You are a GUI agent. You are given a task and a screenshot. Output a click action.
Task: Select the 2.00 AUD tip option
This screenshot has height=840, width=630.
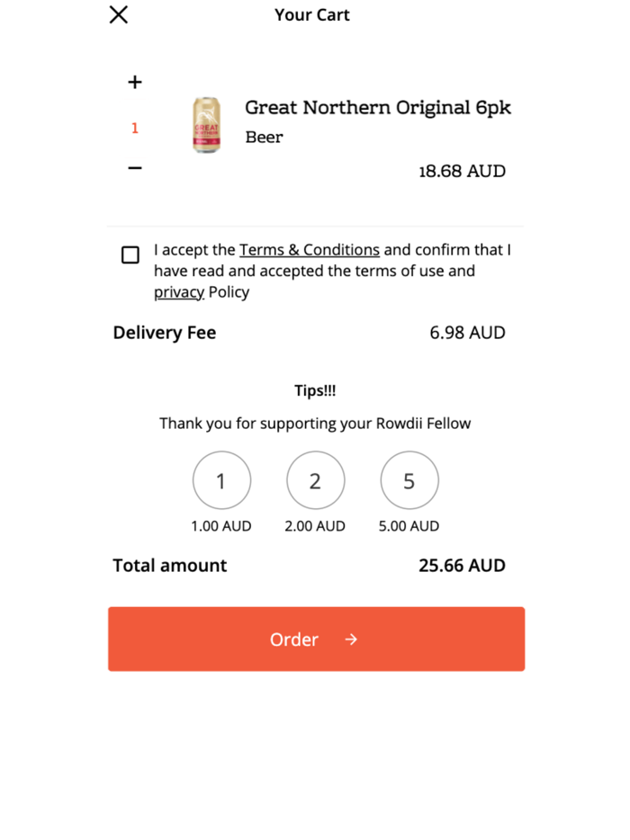coord(315,479)
